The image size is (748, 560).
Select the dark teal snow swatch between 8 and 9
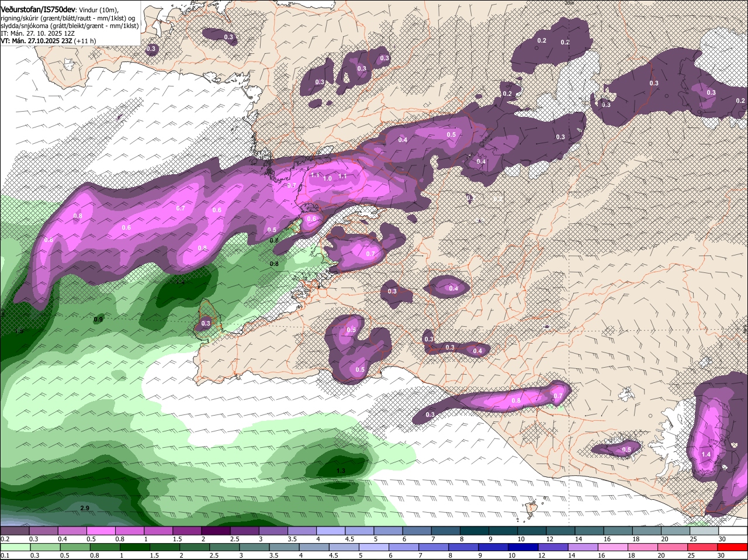475,531
